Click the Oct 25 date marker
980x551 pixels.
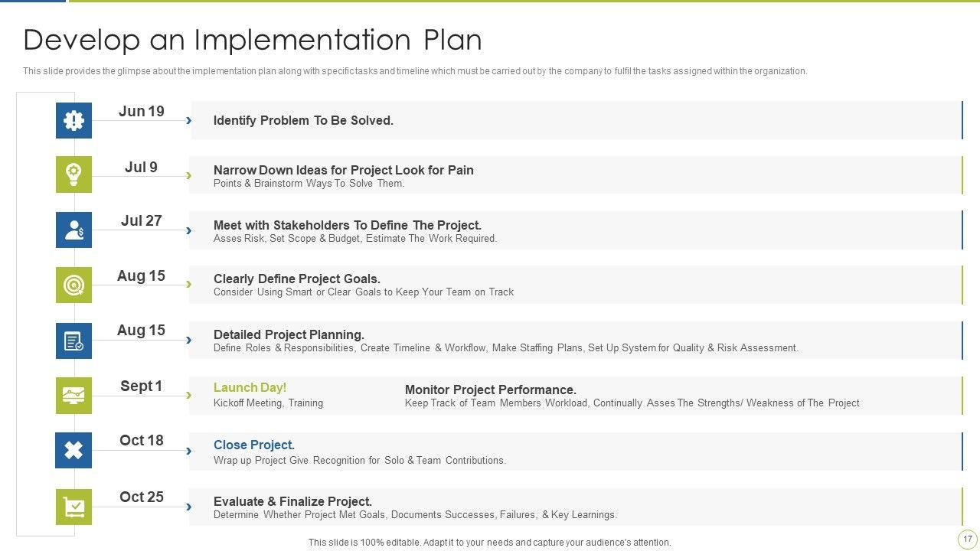(x=142, y=497)
